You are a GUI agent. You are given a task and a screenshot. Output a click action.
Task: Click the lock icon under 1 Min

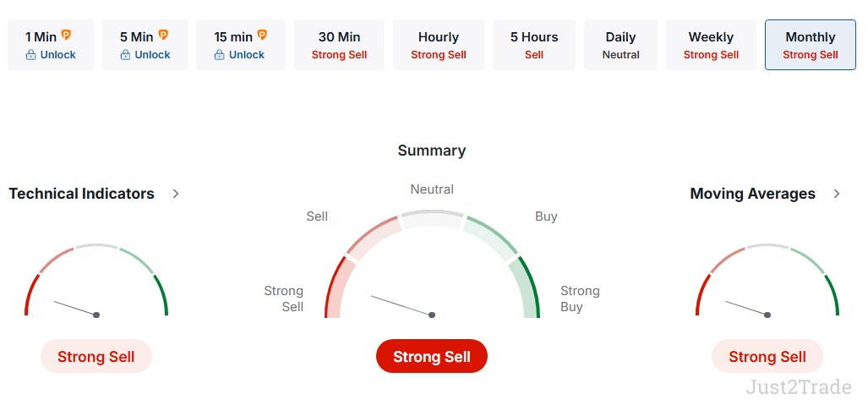pos(30,55)
